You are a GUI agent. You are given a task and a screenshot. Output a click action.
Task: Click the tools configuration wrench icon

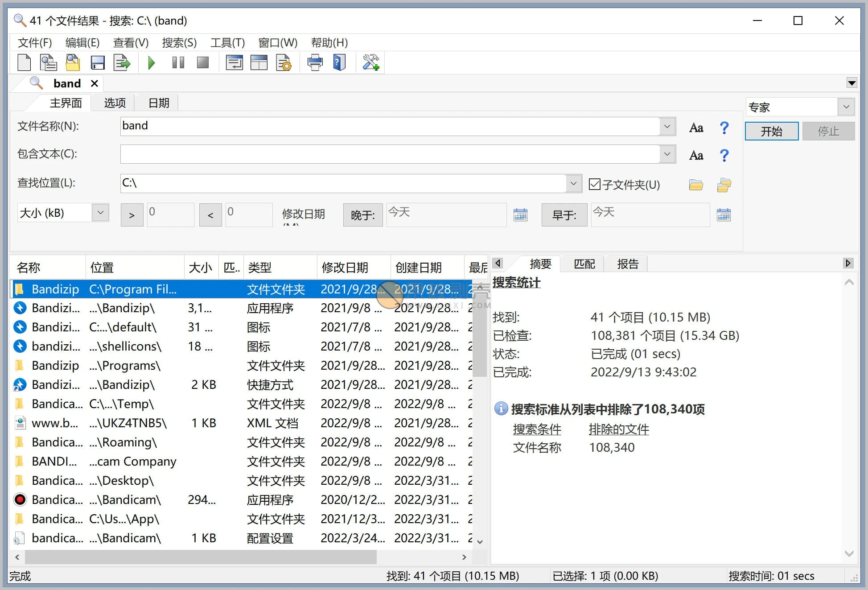click(x=370, y=62)
